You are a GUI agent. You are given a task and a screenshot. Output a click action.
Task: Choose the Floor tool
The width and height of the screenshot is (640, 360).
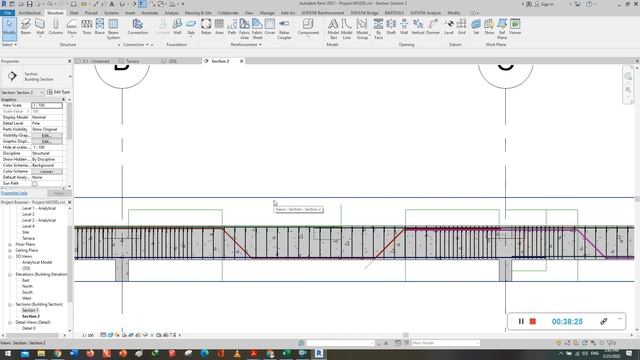click(72, 27)
